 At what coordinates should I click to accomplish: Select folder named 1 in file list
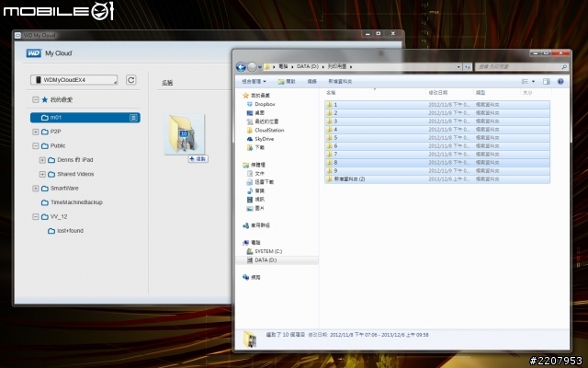click(x=437, y=105)
